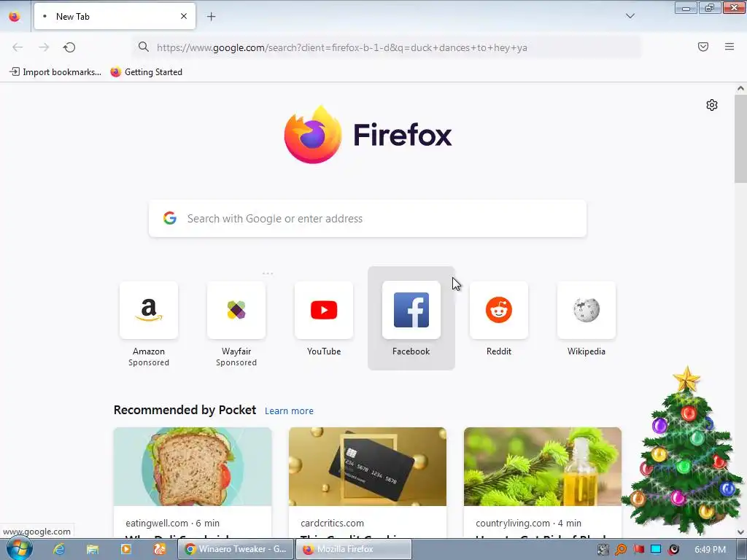
Task: Open the new tab personalize gear icon
Action: coord(712,105)
